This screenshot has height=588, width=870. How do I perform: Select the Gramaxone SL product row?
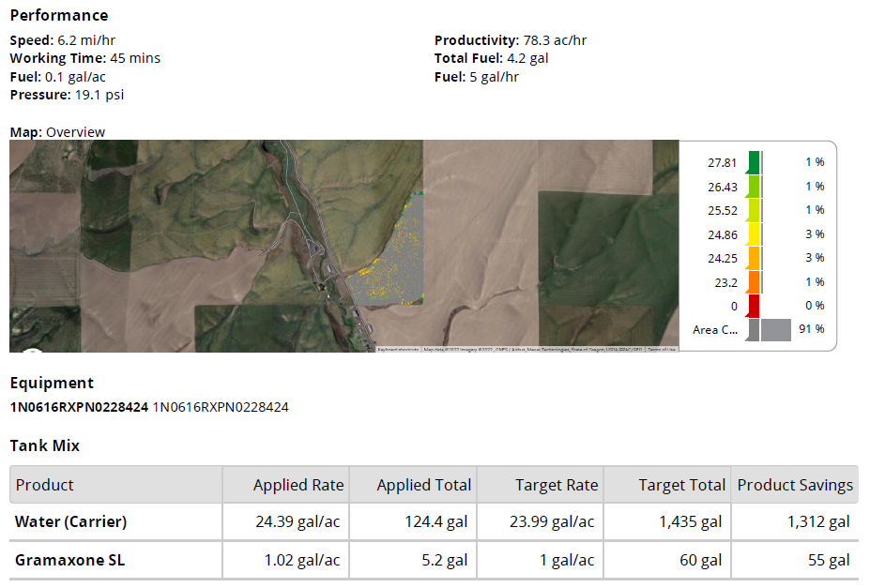pos(434,560)
